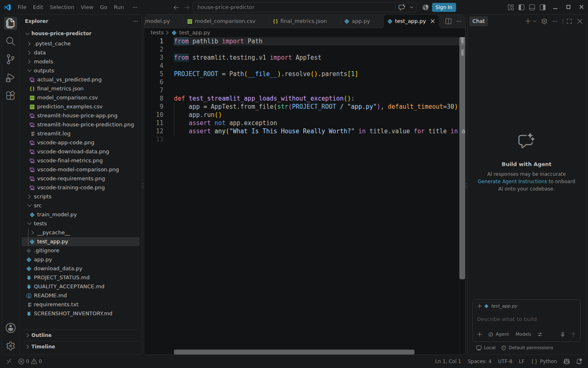This screenshot has height=368, width=588.
Task: Open chat settings gear icon
Action: [x=544, y=21]
